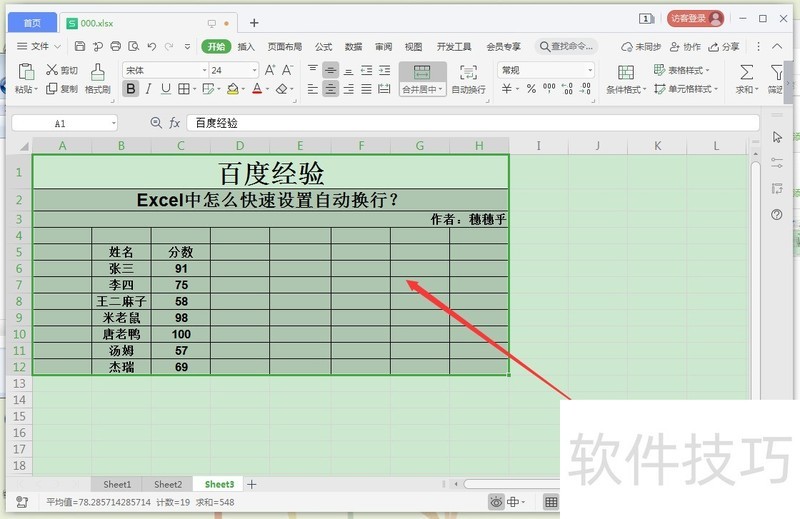Increase the font size
800x519 pixels.
(270, 70)
